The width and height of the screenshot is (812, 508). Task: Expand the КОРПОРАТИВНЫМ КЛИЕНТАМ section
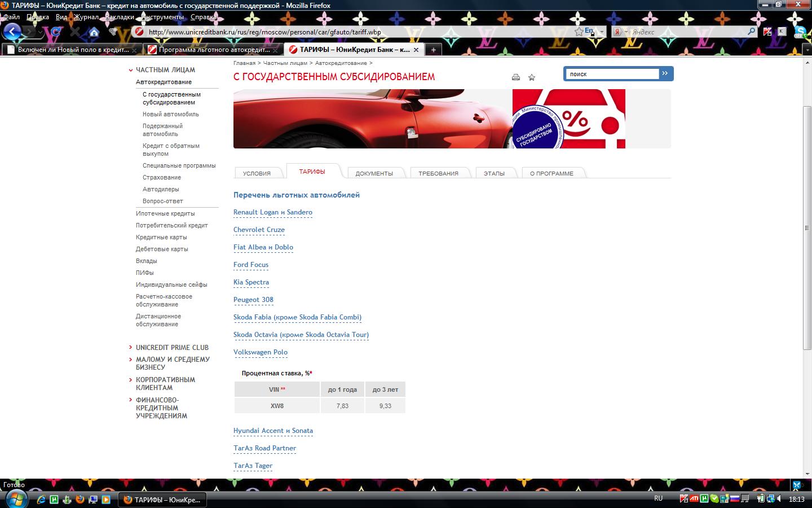(165, 384)
